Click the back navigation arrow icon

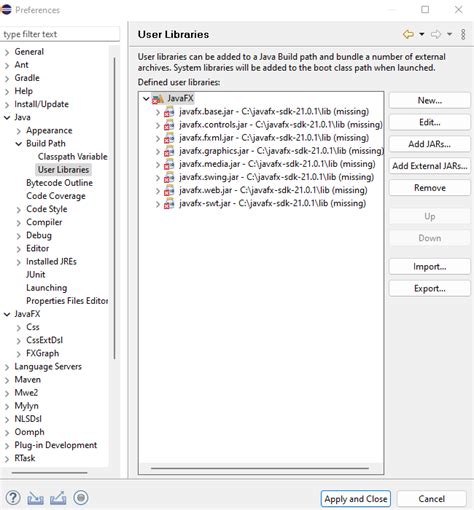click(408, 34)
